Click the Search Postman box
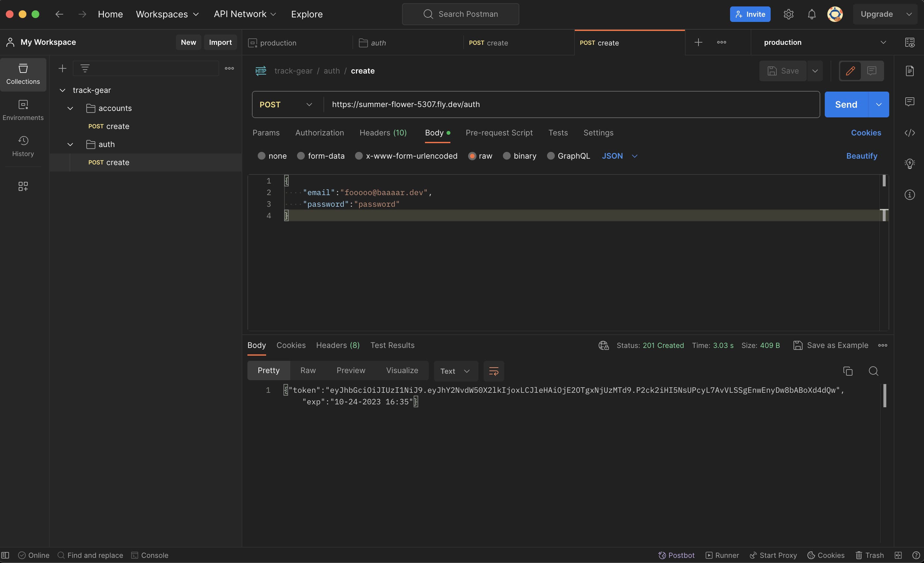 460,14
